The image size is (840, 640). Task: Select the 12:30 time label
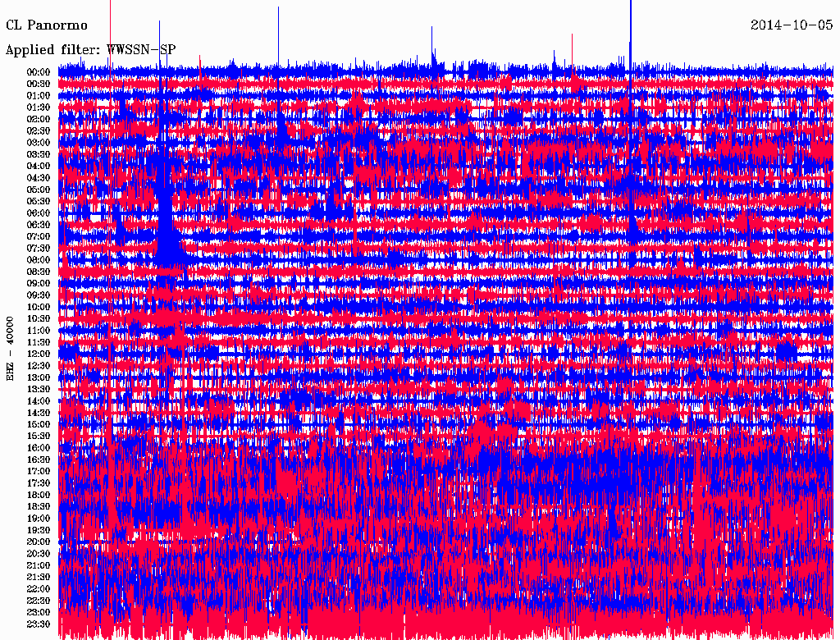click(39, 366)
